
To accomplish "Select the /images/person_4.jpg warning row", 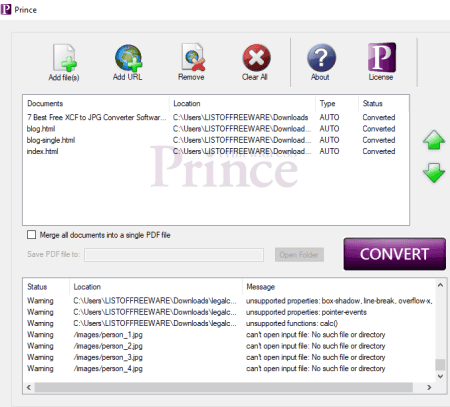I will click(229, 369).
